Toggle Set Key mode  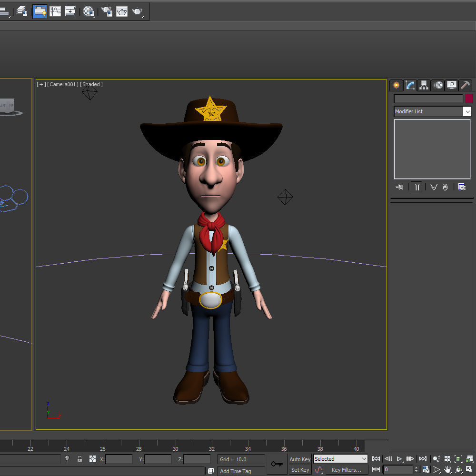300,470
